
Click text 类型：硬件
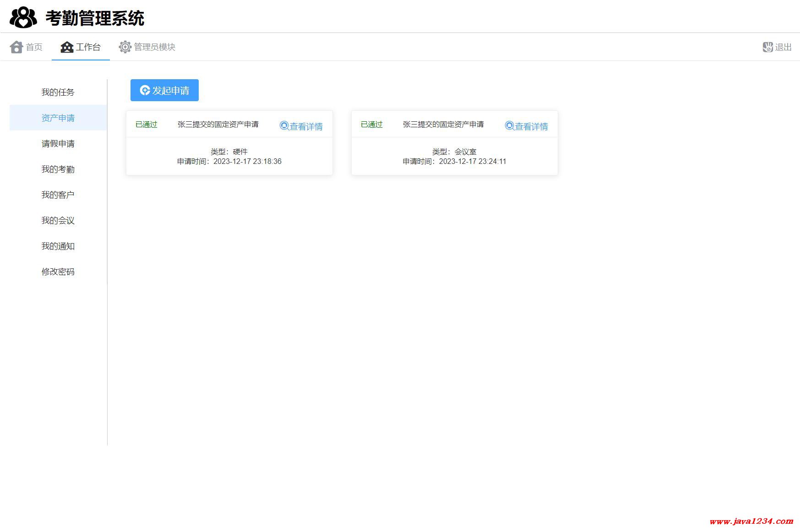(229, 152)
